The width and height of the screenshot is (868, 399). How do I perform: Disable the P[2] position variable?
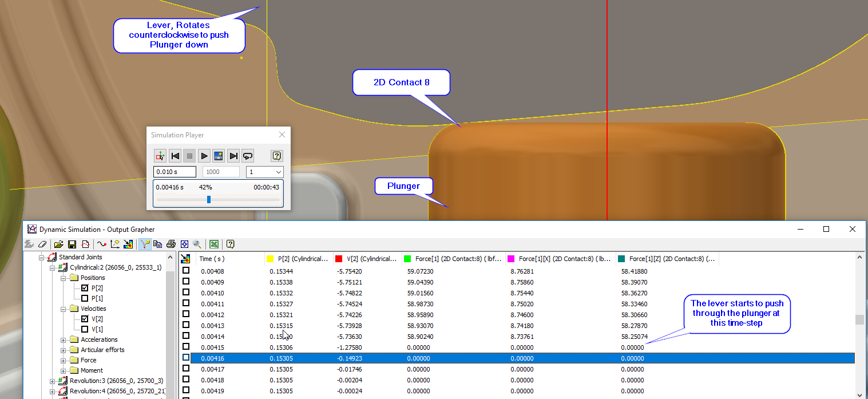85,287
